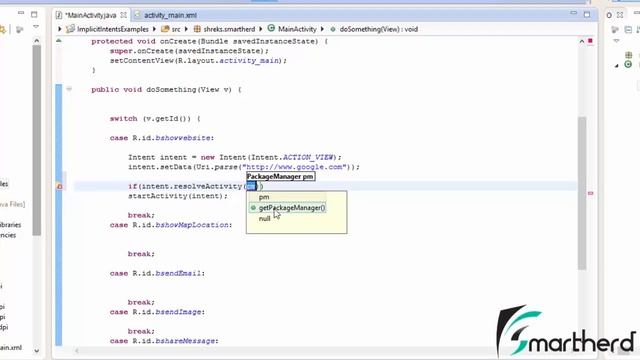This screenshot has width=640, height=360.
Task: Click 'case R.id.bshareMessage:' line
Action: click(164, 341)
